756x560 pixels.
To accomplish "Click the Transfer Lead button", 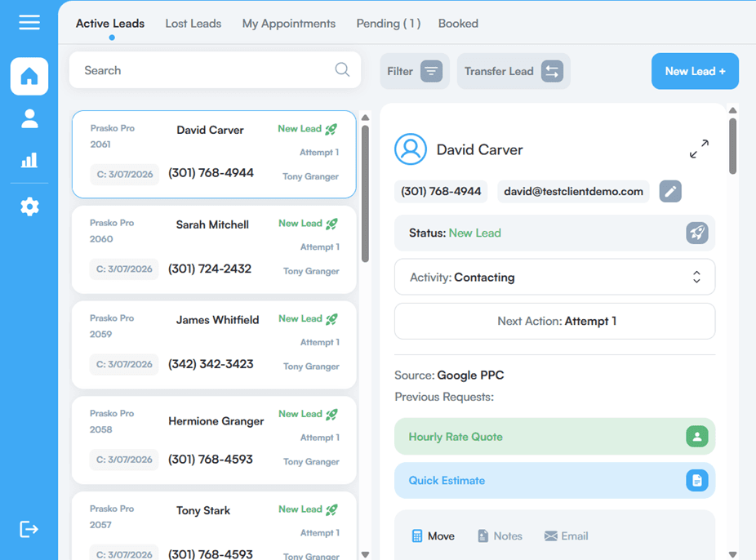I will pos(513,71).
